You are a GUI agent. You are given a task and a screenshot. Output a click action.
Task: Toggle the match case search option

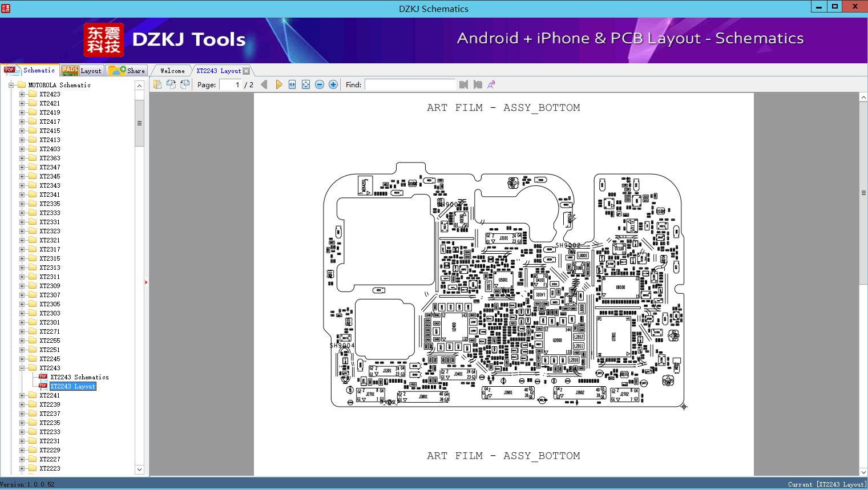tap(491, 84)
